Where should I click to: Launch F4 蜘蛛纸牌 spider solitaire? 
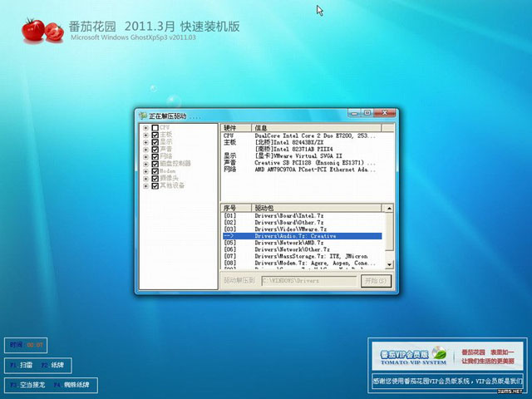click(71, 385)
